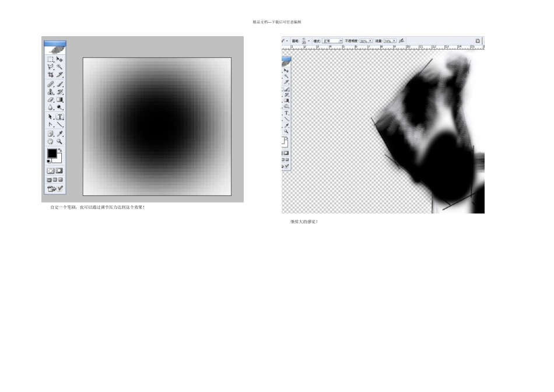Viewport: 554px width, 392px height.
Task: Toggle the airbrush option in options bar
Action: (x=401, y=41)
